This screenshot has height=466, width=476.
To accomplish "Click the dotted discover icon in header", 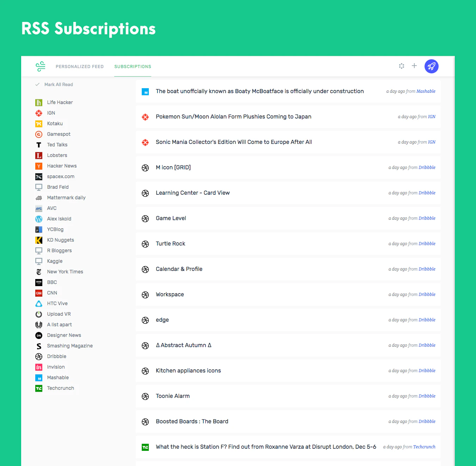I will tap(401, 66).
